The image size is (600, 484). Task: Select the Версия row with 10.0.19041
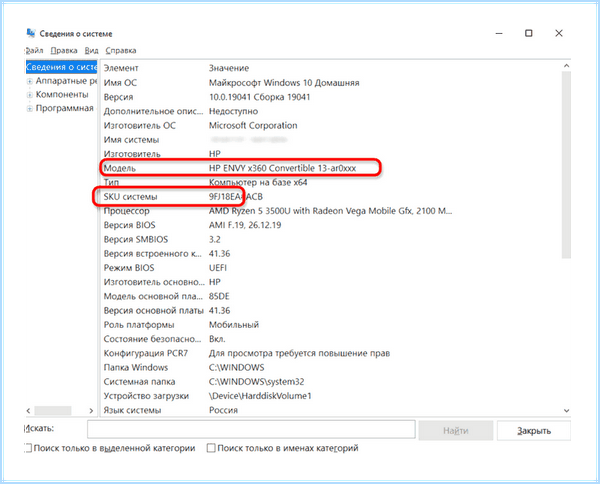pos(331,97)
